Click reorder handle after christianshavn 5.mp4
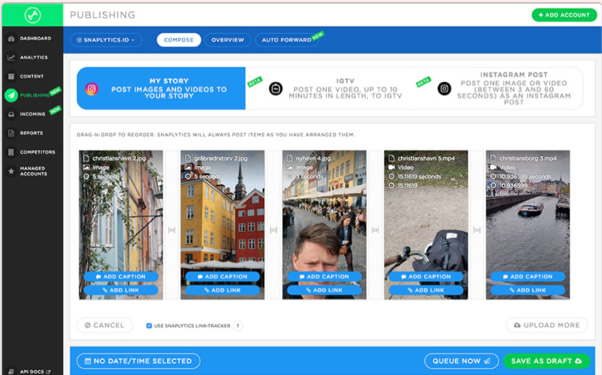Screen dimensions: 602x375 477,230
